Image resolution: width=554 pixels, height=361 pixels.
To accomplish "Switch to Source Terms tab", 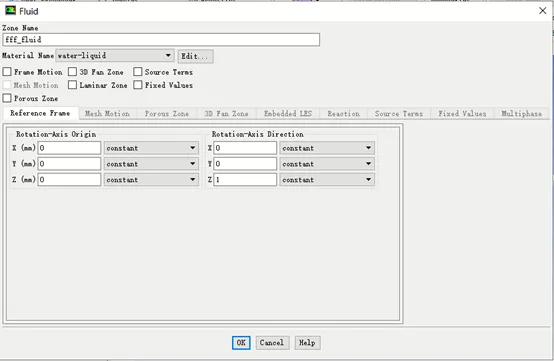I will 399,114.
